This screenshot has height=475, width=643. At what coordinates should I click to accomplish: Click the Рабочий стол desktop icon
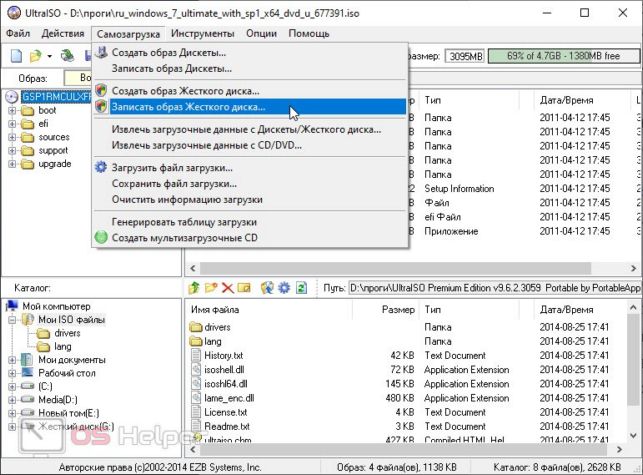tap(27, 373)
